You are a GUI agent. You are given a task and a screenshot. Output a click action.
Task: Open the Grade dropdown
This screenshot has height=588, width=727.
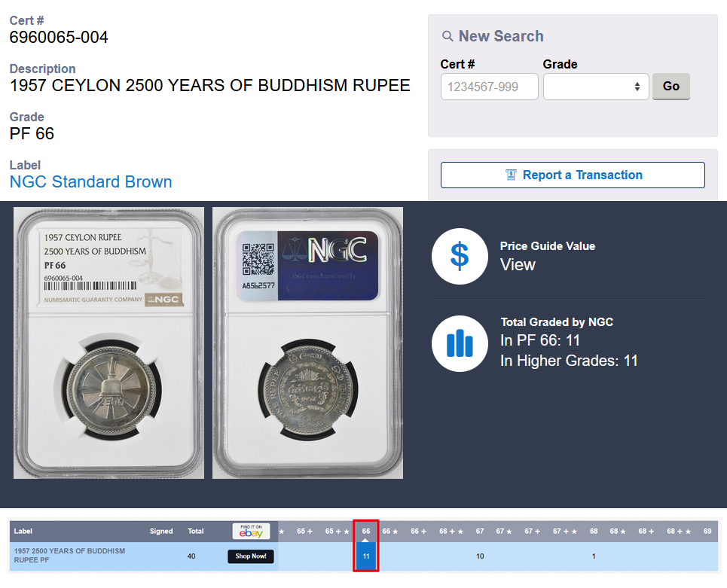pyautogui.click(x=595, y=87)
